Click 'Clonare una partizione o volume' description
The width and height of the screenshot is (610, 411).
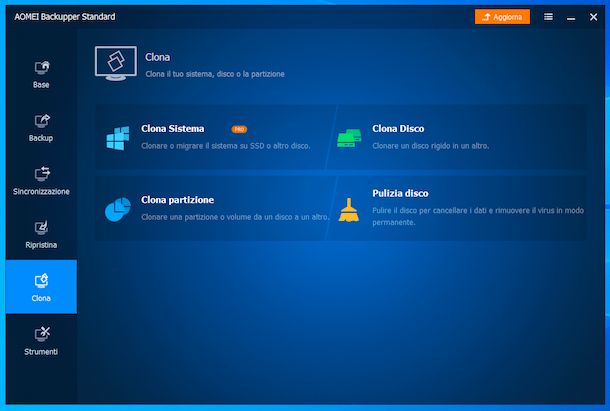[235, 217]
